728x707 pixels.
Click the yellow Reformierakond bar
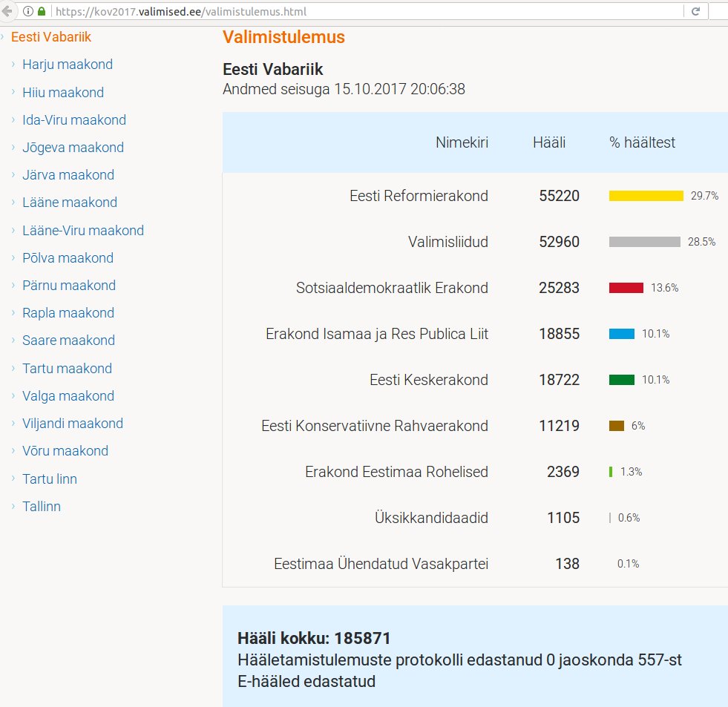point(646,196)
